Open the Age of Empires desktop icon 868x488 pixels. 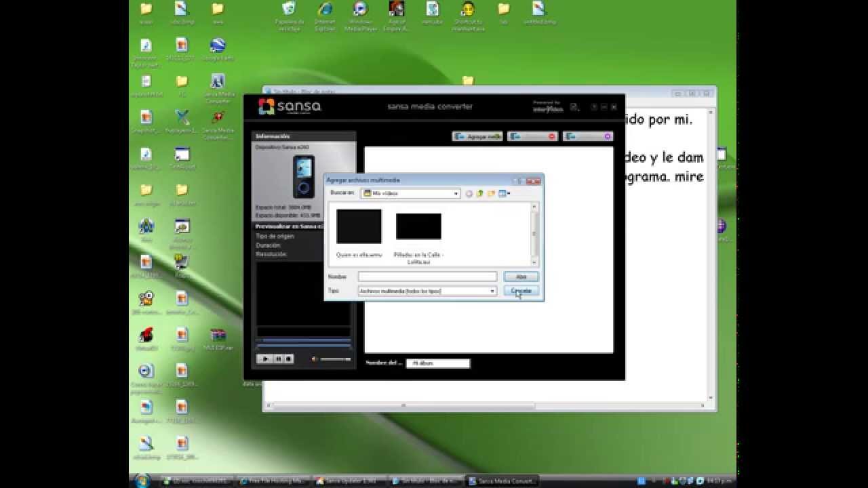(x=396, y=16)
